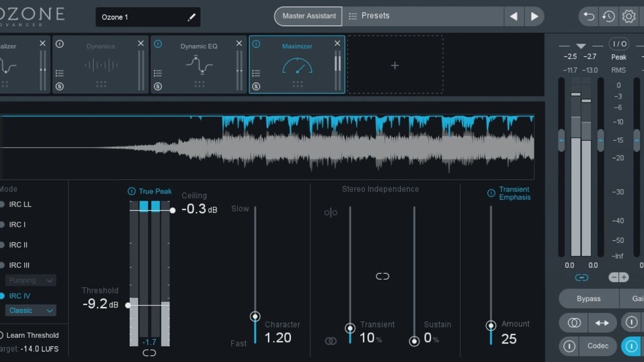The height and width of the screenshot is (362, 644).
Task: Toggle the threshold and ceiling link icon
Action: pyautogui.click(x=149, y=353)
